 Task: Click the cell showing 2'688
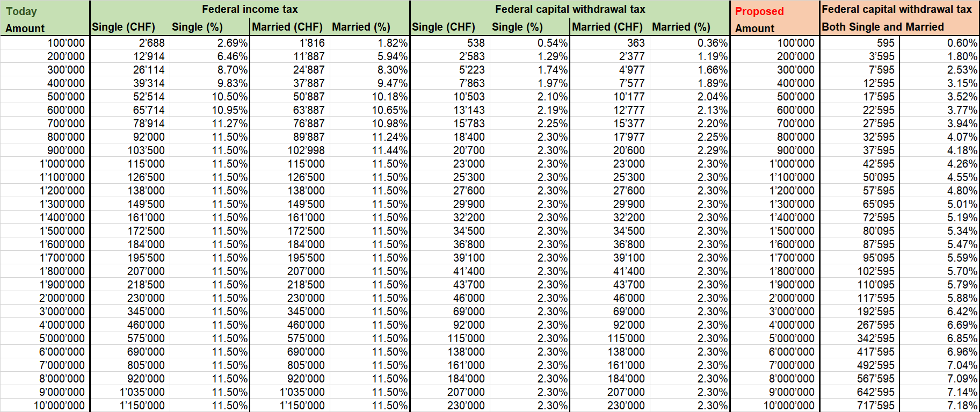pyautogui.click(x=130, y=43)
